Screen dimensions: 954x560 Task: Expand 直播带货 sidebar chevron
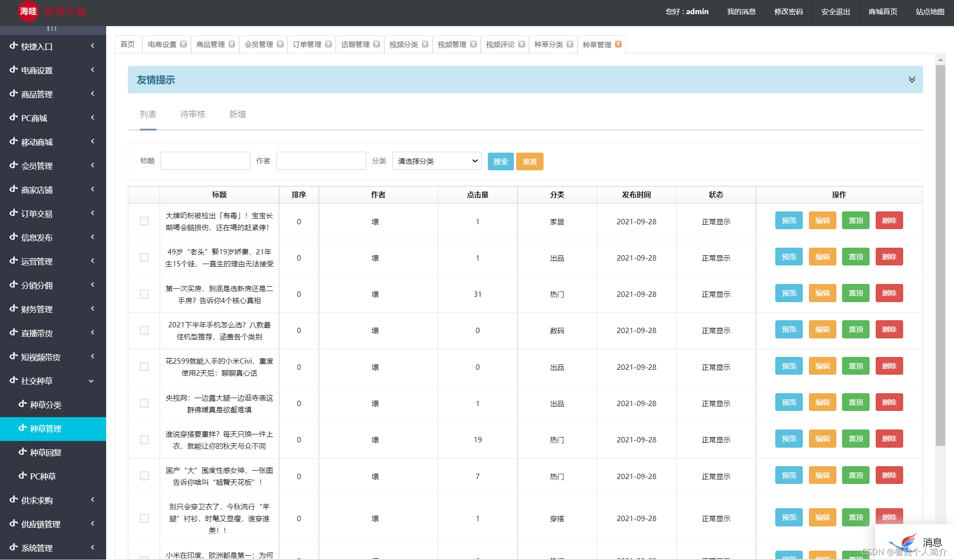click(x=92, y=333)
